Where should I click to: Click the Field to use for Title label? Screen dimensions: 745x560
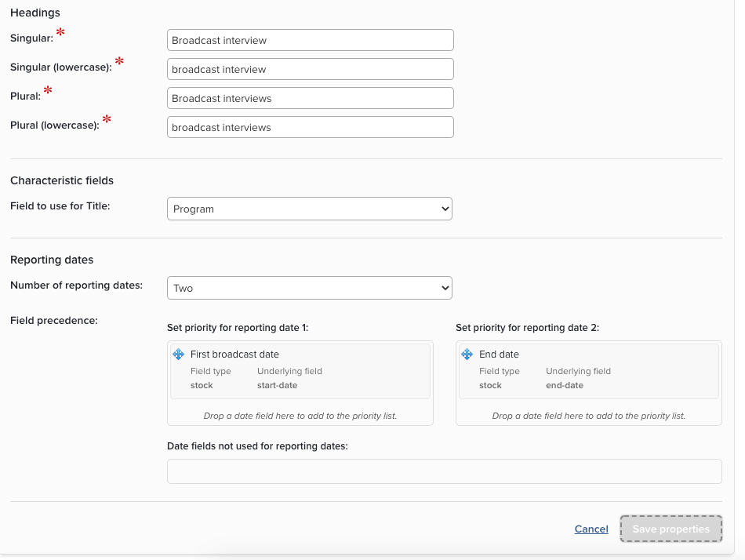60,206
